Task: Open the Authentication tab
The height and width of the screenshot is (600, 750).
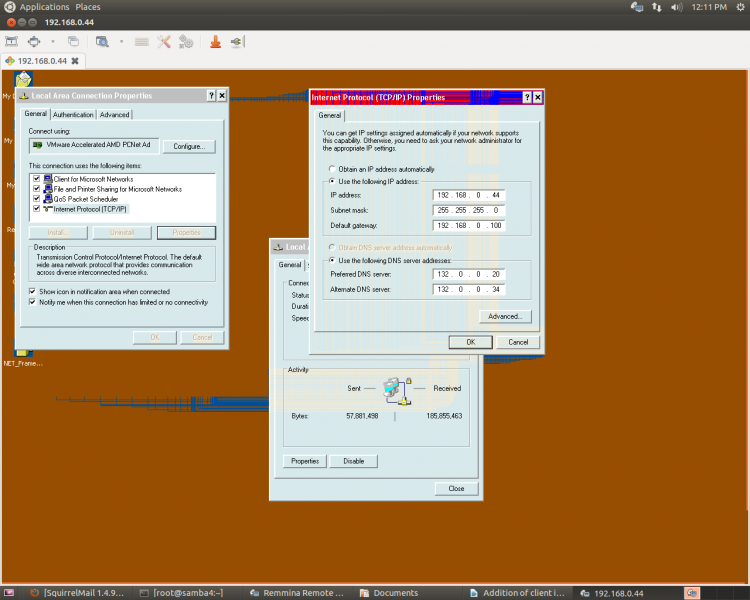Action: tap(73, 115)
